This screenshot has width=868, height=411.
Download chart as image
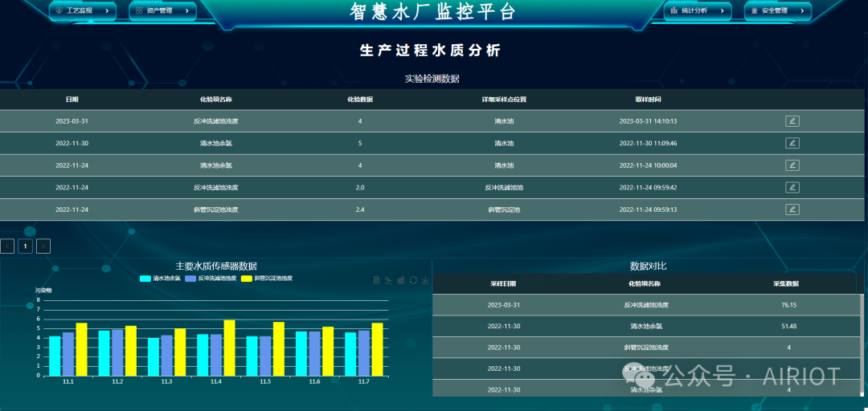(x=425, y=280)
